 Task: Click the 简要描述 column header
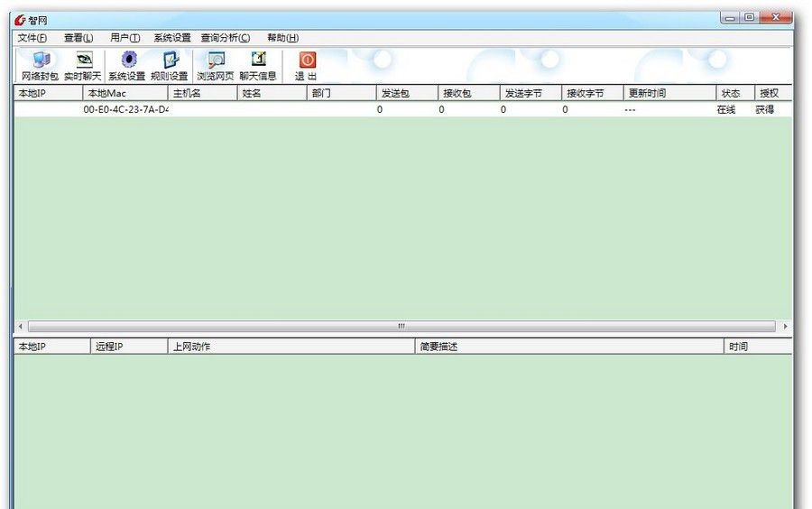pyautogui.click(x=569, y=347)
